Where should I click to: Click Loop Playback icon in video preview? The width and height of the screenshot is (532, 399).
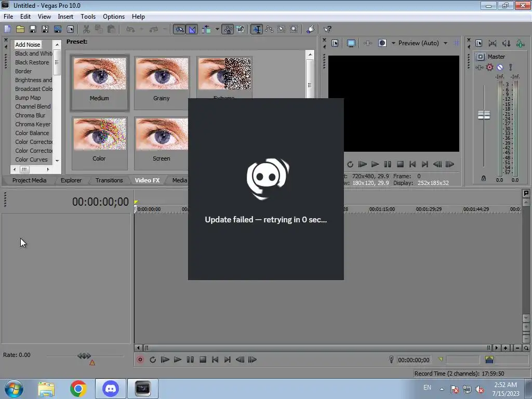coord(350,164)
